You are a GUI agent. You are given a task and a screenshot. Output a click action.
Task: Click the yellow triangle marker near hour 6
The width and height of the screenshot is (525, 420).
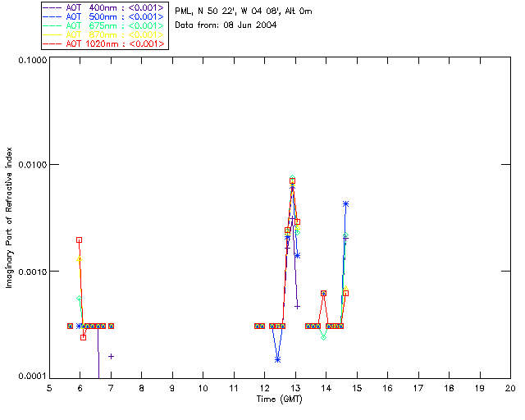pos(79,259)
